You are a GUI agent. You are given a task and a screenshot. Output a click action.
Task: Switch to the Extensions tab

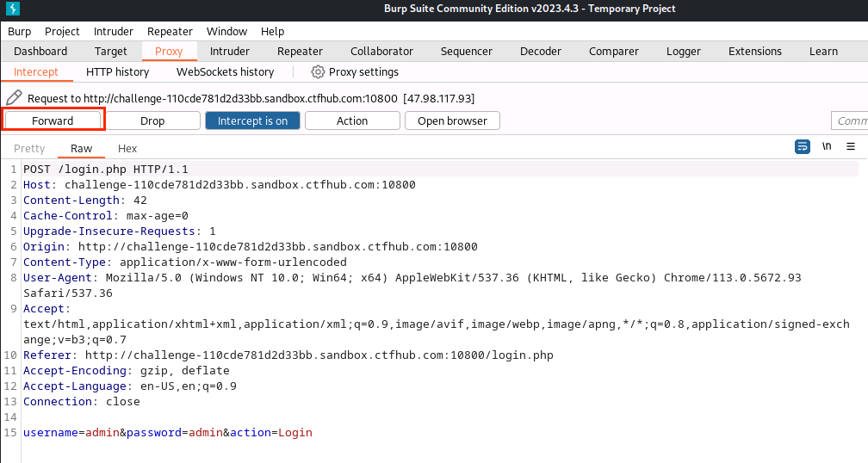coord(755,52)
